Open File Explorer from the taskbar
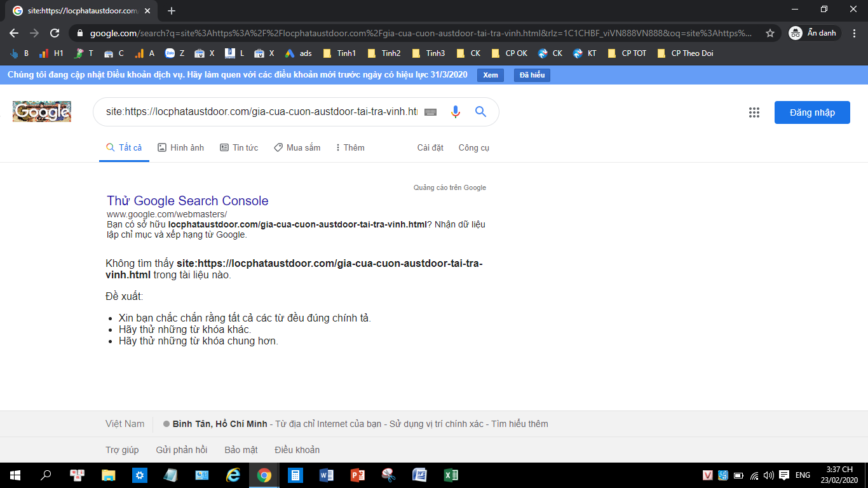 (x=109, y=475)
